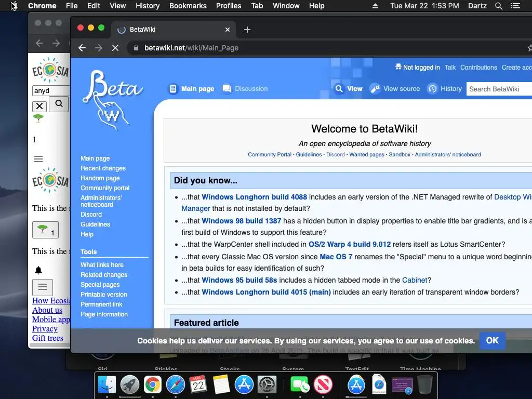The height and width of the screenshot is (399, 532).
Task: Click Special pages in Tools section
Action: [x=100, y=285]
